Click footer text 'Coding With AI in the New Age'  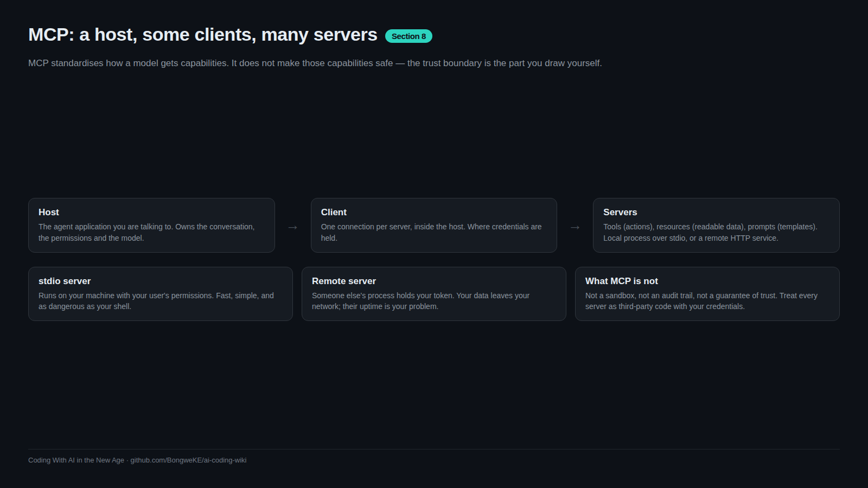[76, 460]
